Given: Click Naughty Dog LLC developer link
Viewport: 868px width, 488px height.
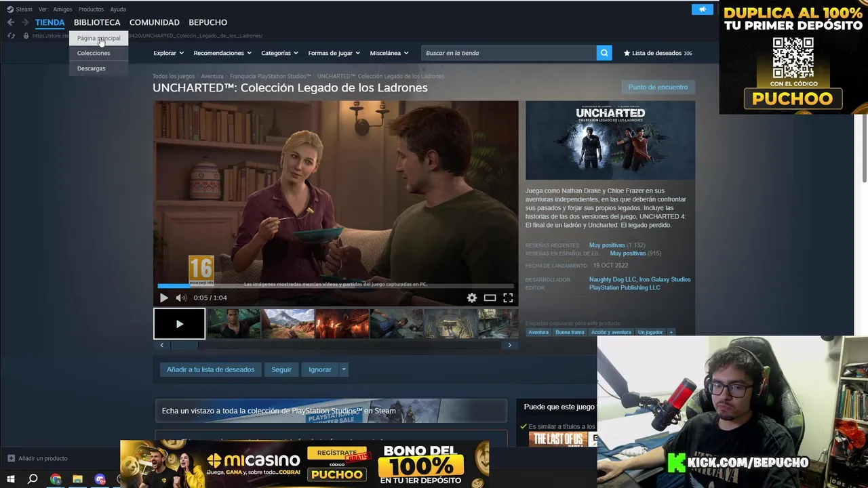Looking at the screenshot, I should [612, 279].
